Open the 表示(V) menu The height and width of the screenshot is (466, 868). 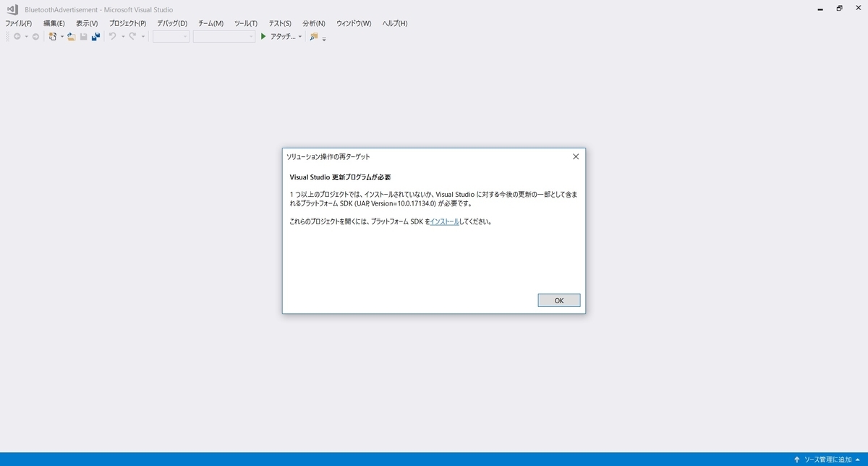click(x=87, y=23)
